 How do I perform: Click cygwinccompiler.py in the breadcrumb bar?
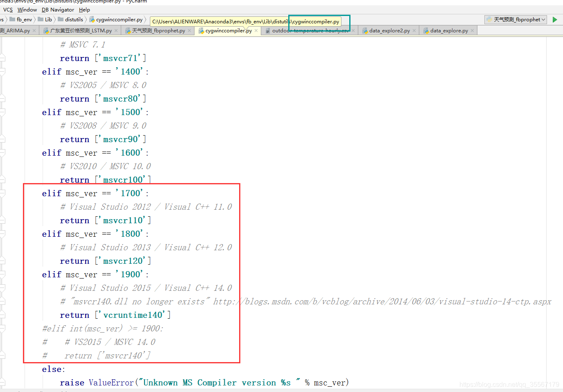click(119, 19)
